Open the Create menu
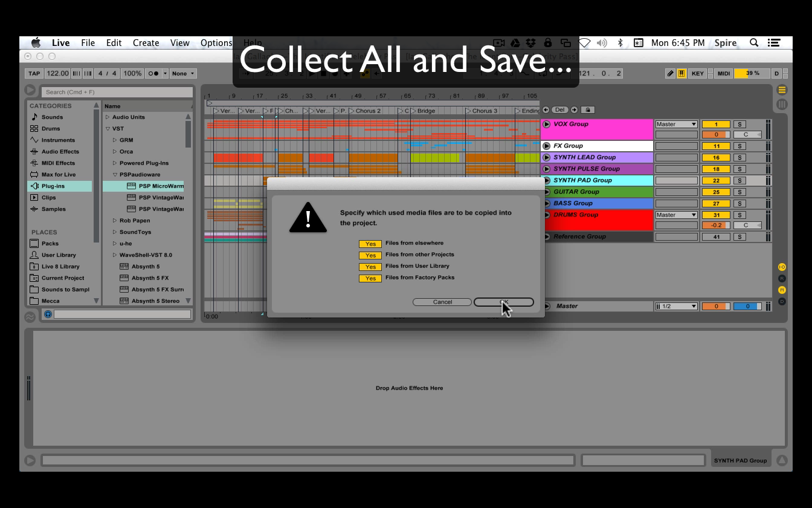The width and height of the screenshot is (812, 508). coord(146,43)
